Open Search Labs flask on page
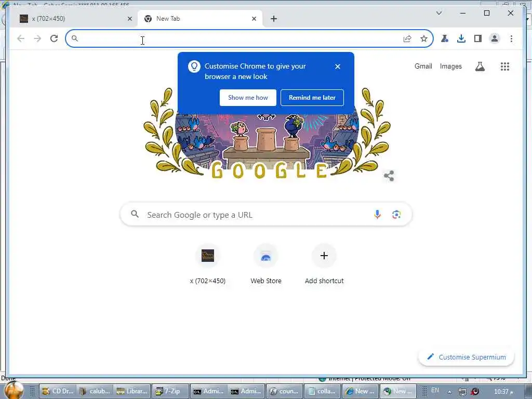 click(480, 66)
